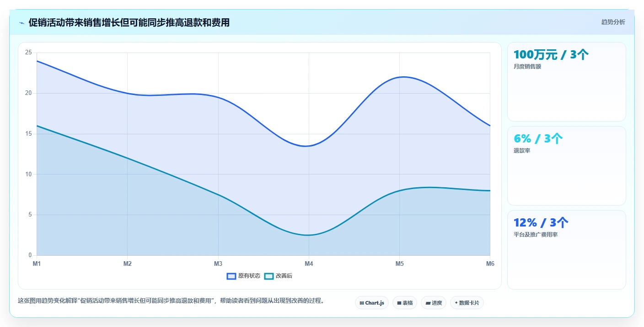Screen dimensions: 644x327
Task: Select the 6% / 3个 value
Action: [538, 139]
